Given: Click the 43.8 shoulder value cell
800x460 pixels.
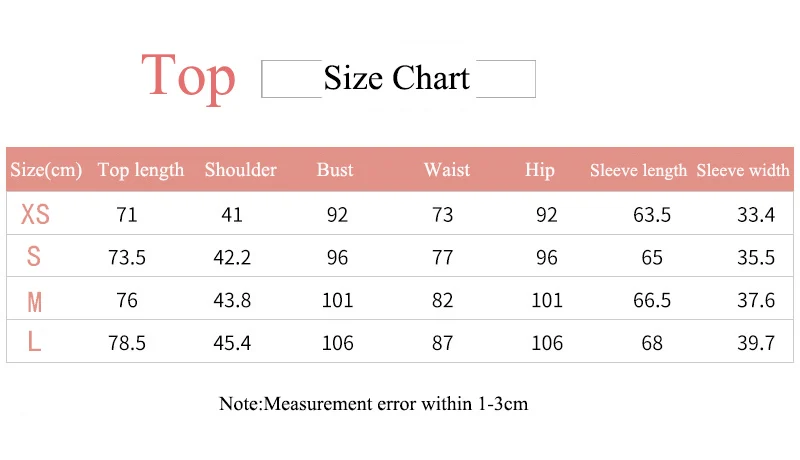Looking at the screenshot, I should pyautogui.click(x=232, y=300).
